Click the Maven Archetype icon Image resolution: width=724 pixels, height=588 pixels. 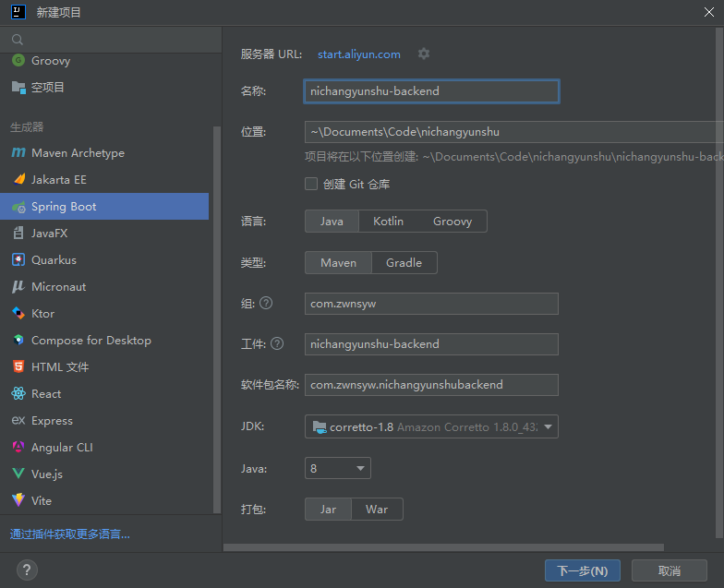click(18, 153)
